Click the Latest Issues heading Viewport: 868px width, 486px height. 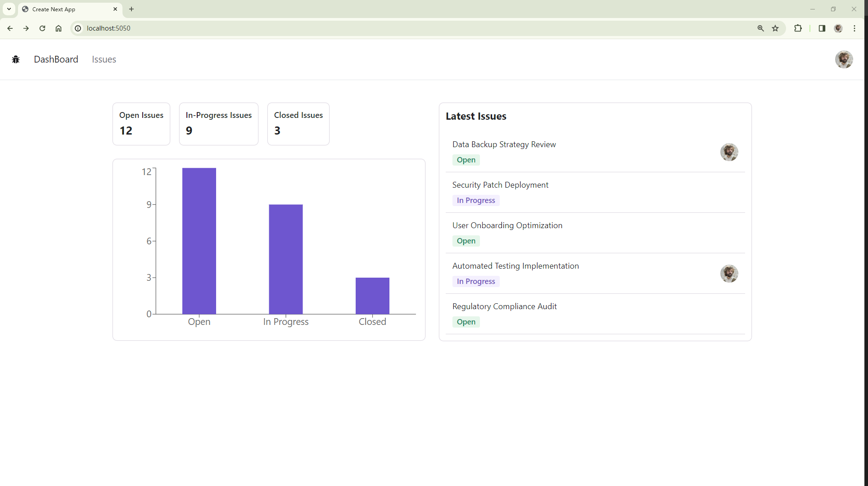click(x=476, y=116)
